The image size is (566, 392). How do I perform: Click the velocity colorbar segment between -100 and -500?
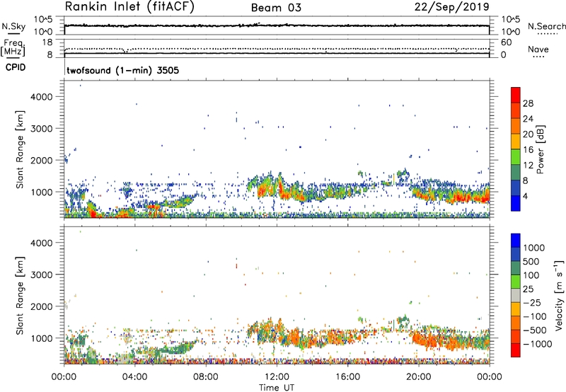516,323
